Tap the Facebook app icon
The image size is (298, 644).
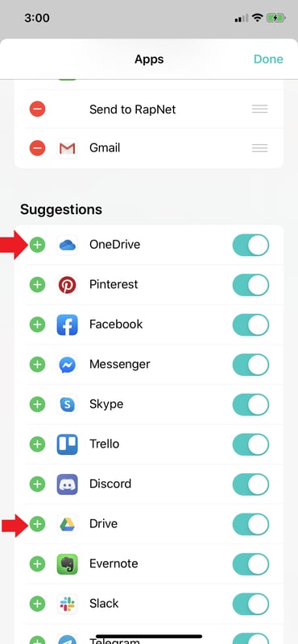[x=67, y=325]
